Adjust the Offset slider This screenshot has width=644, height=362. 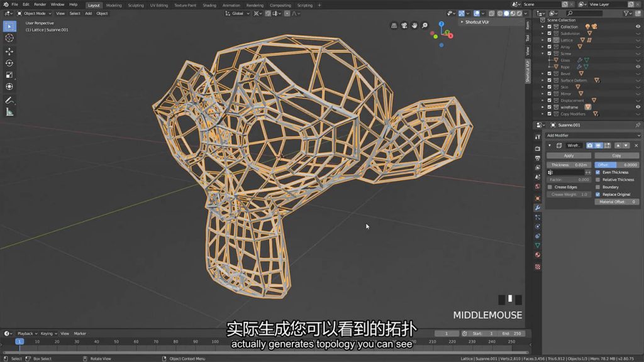616,165
